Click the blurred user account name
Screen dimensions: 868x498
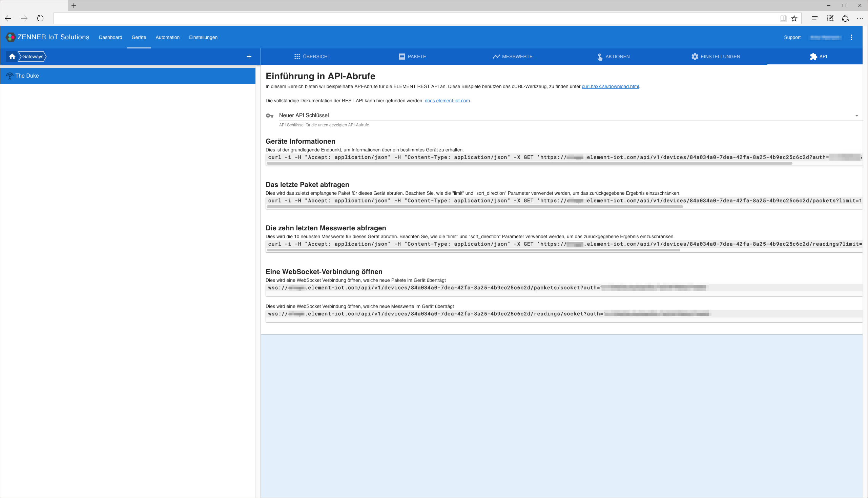(x=825, y=37)
